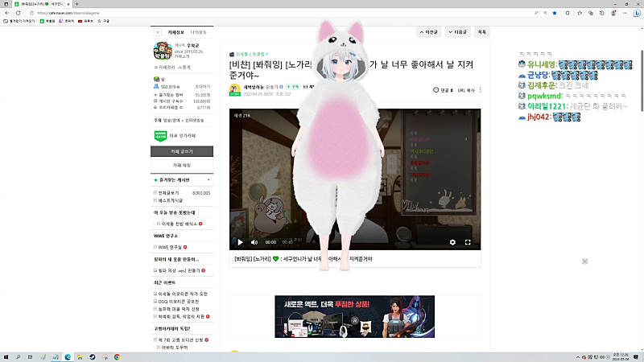Open the 이세돌 이모티콘 작가 도전 board
This screenshot has width=644, height=362.
point(183,294)
